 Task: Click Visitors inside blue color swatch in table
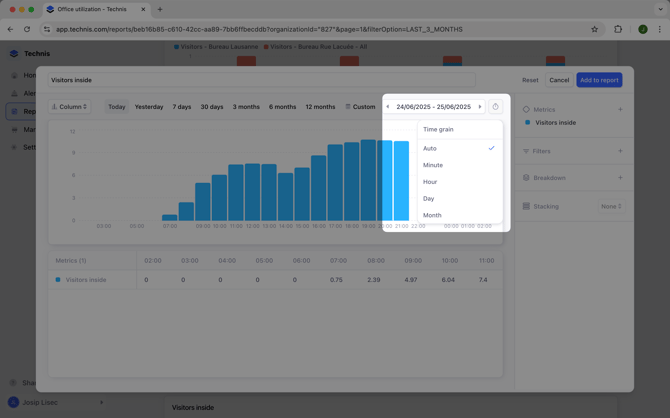58,280
